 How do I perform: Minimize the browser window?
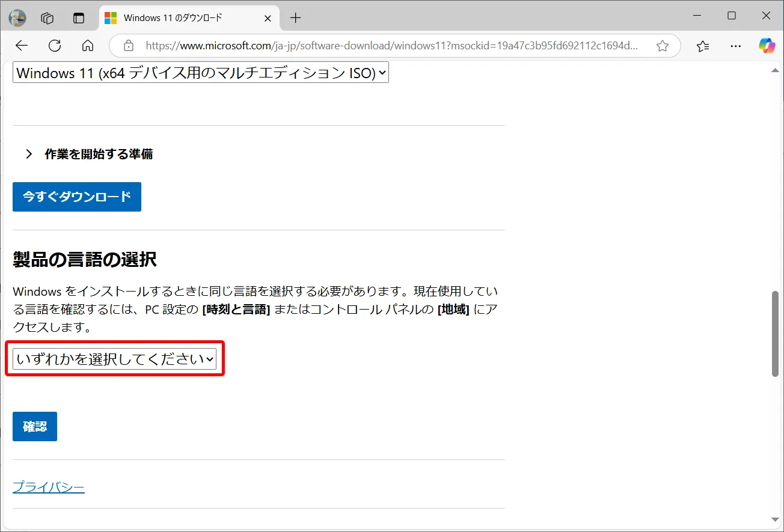pyautogui.click(x=696, y=16)
